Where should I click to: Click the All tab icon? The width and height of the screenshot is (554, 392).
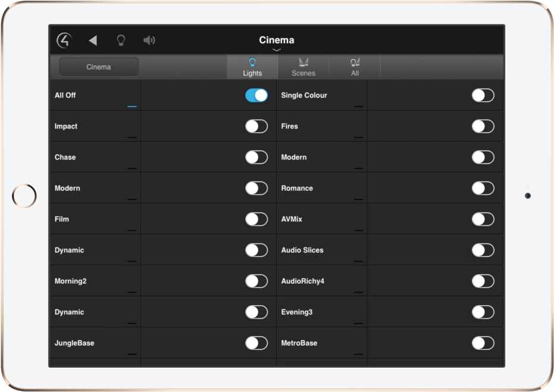tap(355, 62)
